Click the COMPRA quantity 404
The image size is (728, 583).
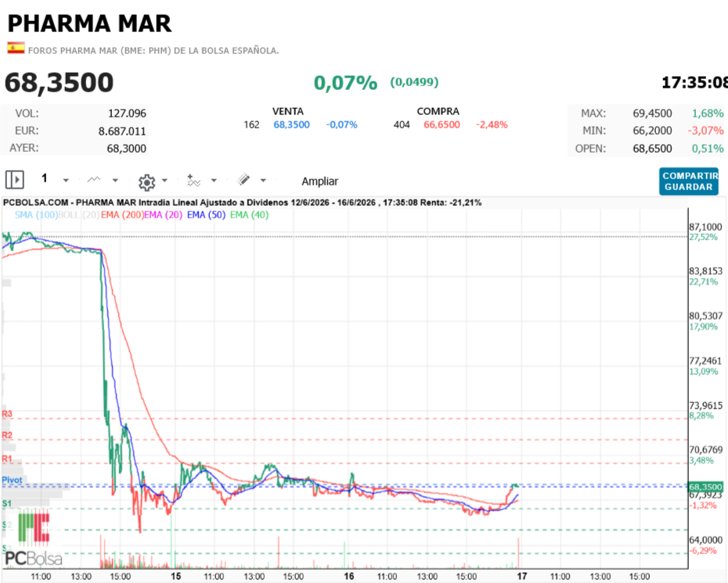click(402, 125)
